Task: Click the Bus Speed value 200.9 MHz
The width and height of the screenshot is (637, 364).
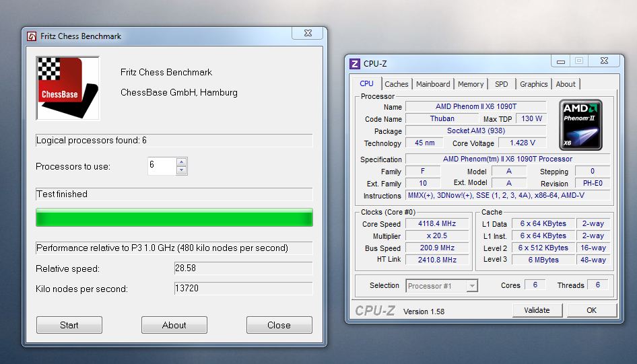Action: (437, 248)
